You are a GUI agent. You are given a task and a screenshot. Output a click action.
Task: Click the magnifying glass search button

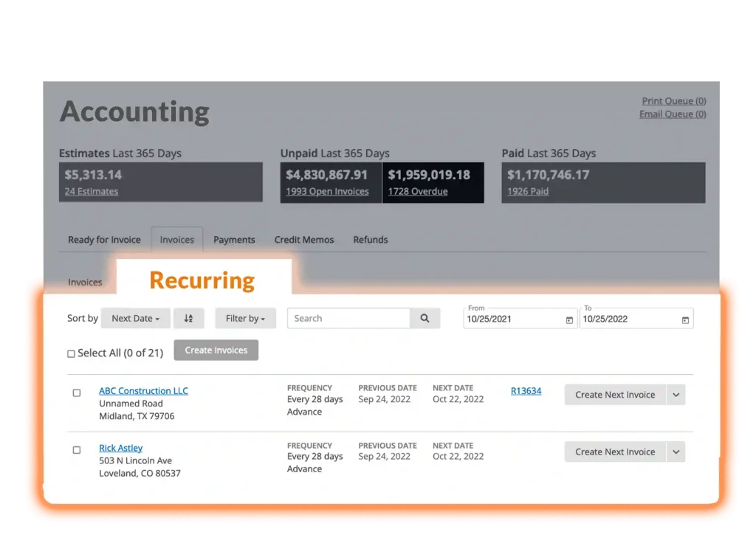425,318
